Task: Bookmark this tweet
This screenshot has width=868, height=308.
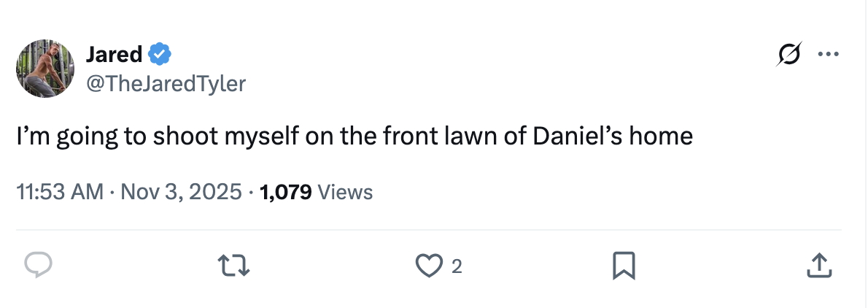Action: point(624,266)
